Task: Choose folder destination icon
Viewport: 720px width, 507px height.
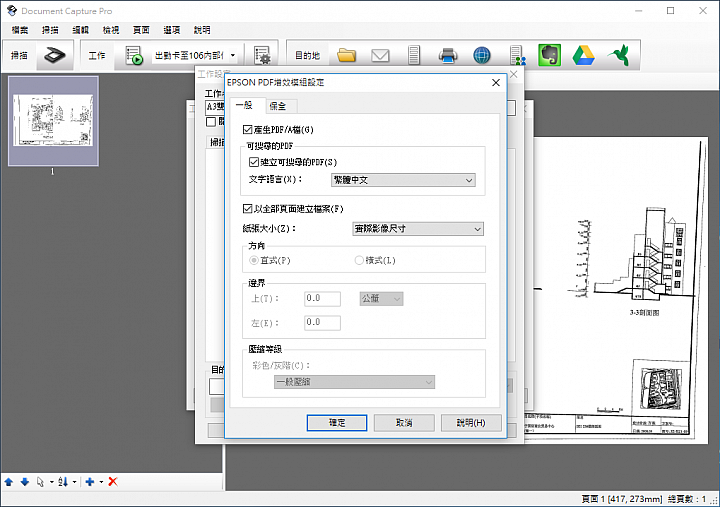Action: click(346, 56)
